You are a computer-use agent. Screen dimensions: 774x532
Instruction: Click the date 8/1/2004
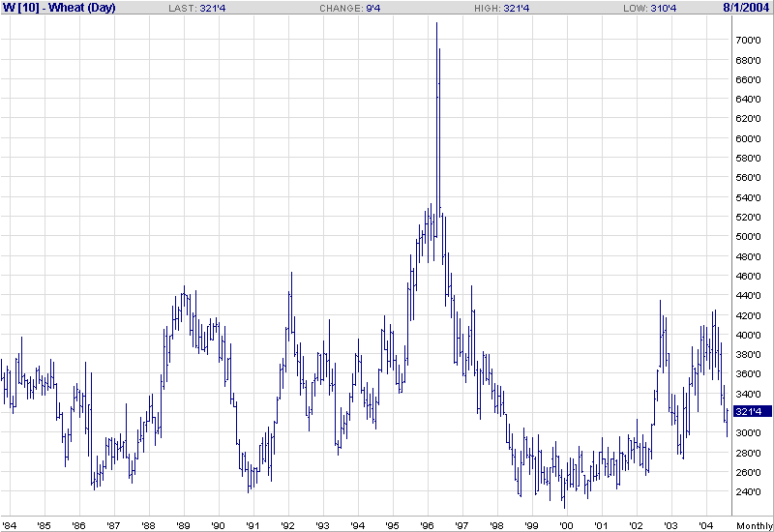coord(746,8)
